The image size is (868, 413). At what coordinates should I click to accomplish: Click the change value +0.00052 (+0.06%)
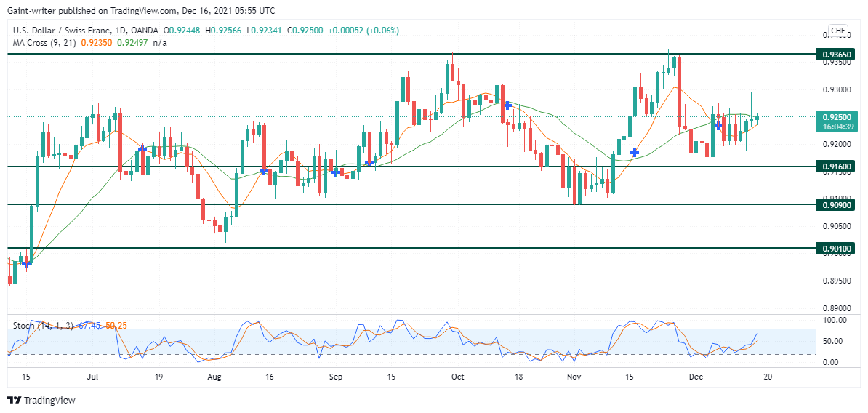coord(363,31)
